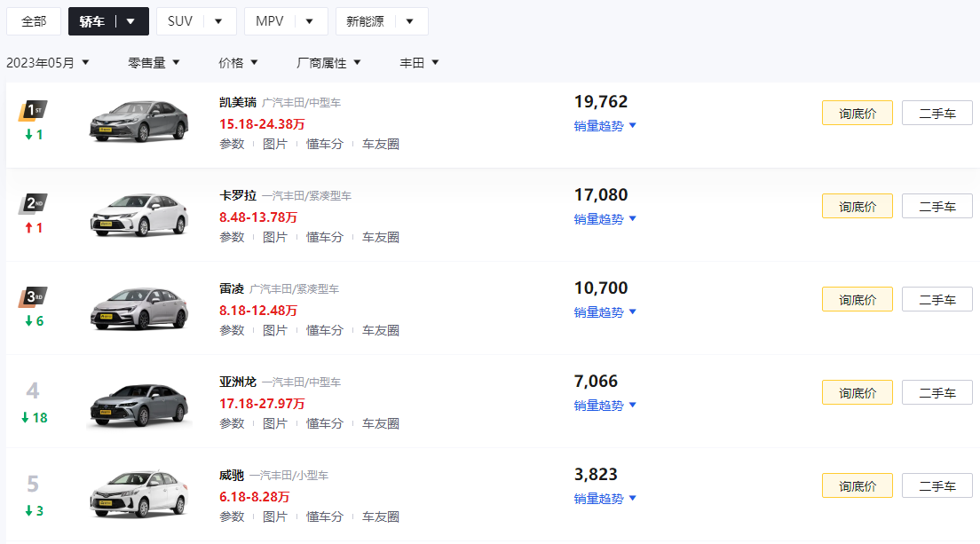Screen dimensions: 980x544
Task: Expand 销量趋势 for 威驰
Action: pos(605,499)
